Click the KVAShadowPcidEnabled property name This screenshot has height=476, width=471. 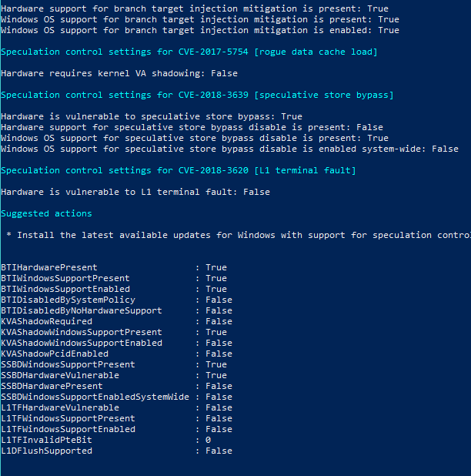coord(55,354)
